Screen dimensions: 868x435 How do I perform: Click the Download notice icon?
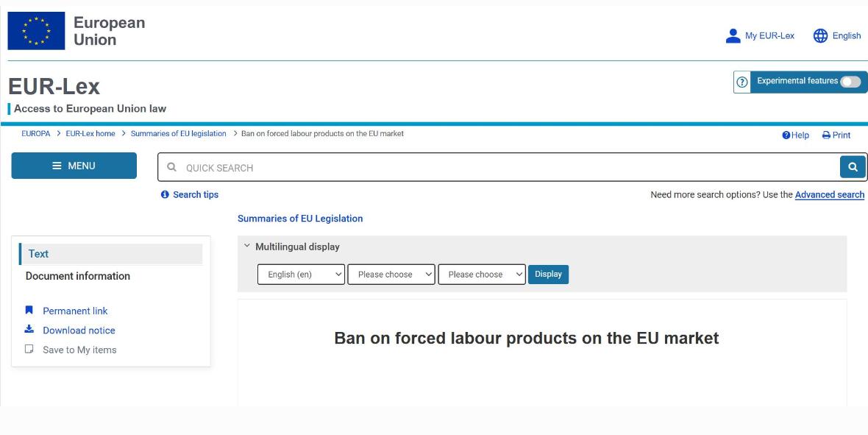[29, 329]
